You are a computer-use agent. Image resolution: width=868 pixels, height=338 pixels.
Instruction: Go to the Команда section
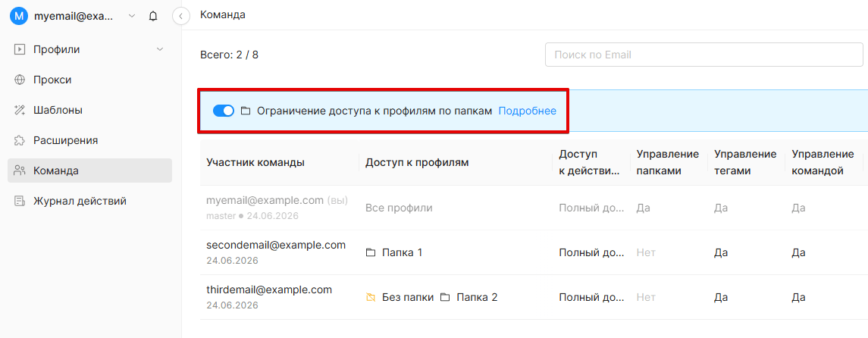(x=89, y=171)
